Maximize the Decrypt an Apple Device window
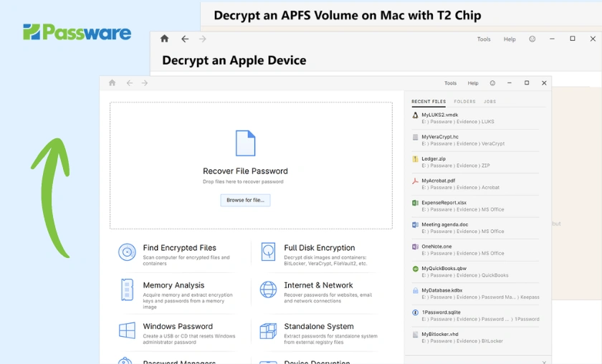 tap(573, 39)
